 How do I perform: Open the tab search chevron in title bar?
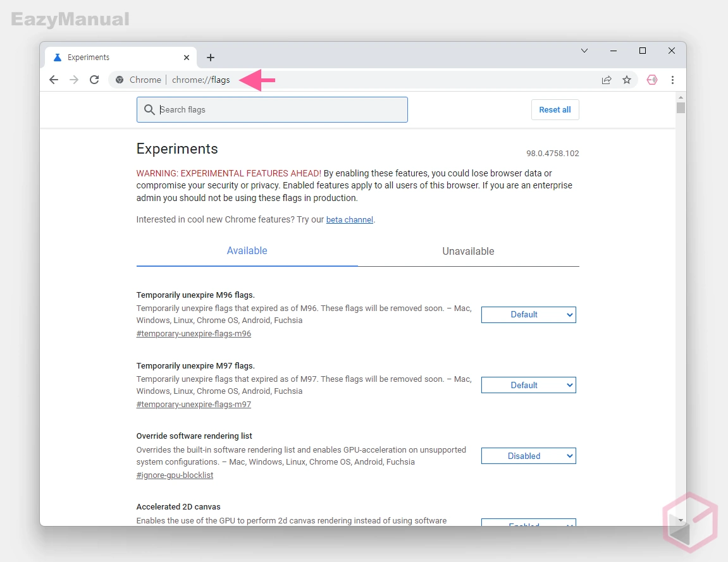click(x=584, y=51)
